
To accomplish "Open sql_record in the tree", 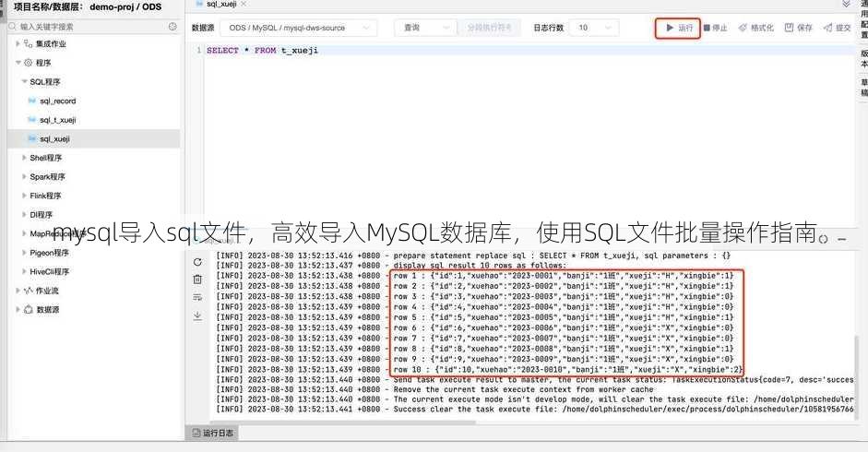I will (57, 101).
